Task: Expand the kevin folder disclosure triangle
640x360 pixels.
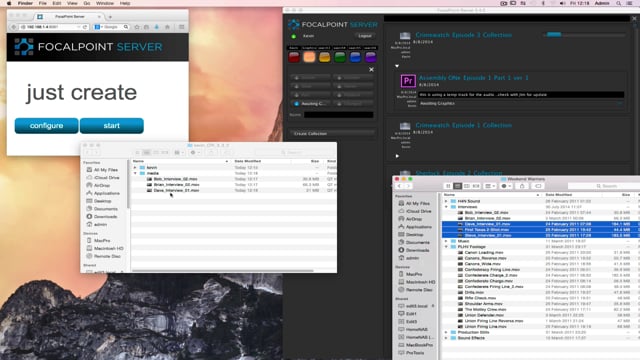Action: (135, 168)
